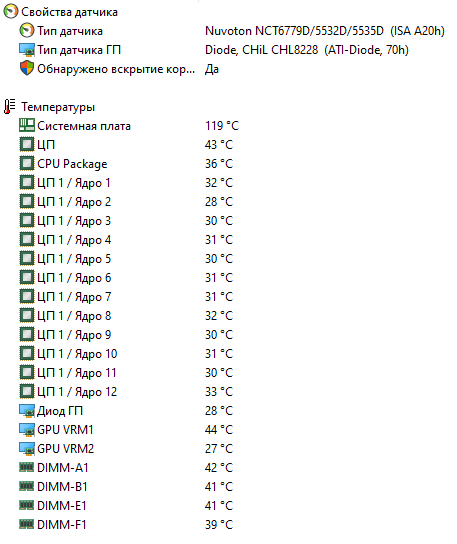Click the GPU icon beside Диод ГП
The width and height of the screenshot is (457, 544).
tap(27, 410)
